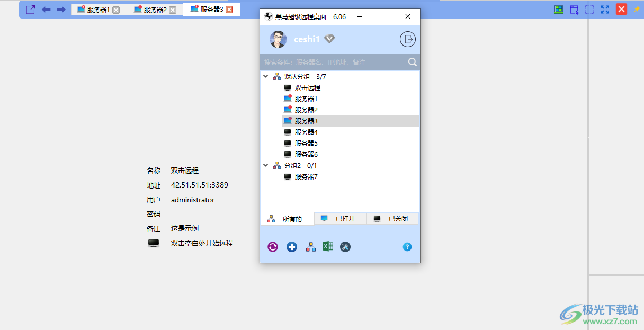Click the black monitor icon beside 双击空白处开始远程
This screenshot has height=330, width=644.
tap(154, 243)
